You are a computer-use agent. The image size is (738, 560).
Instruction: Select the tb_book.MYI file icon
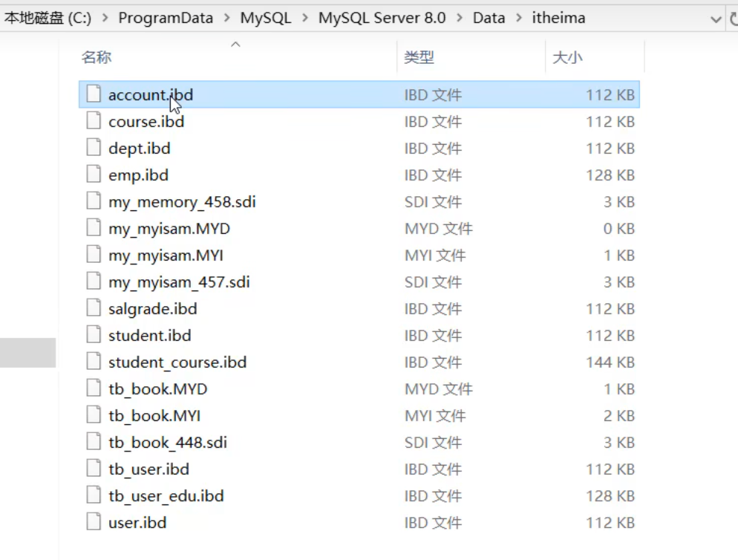[93, 415]
